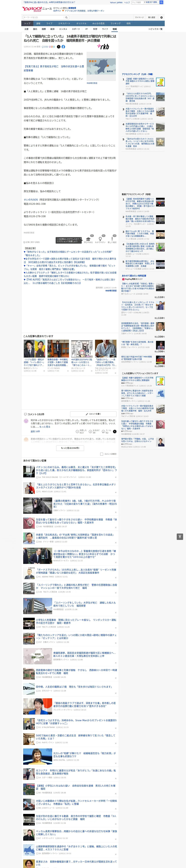The image size is (186, 868).
Task: React with 学びがある lightbulb icon
Action: [89, 239]
